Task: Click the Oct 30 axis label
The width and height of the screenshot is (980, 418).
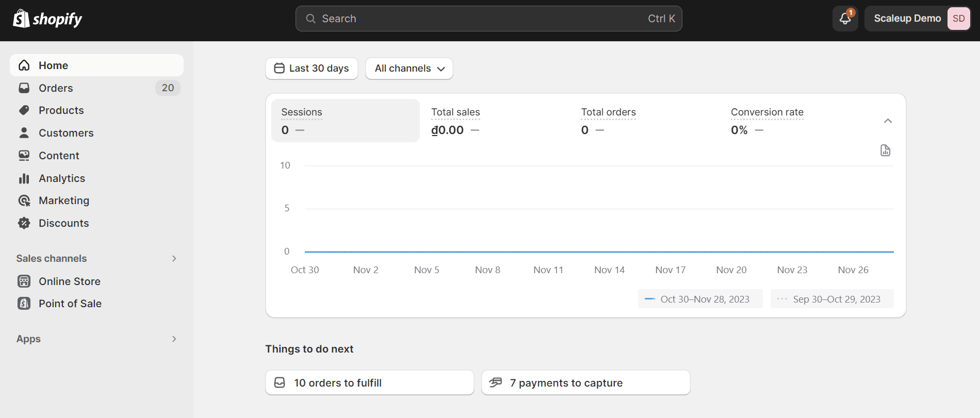Action: point(305,270)
